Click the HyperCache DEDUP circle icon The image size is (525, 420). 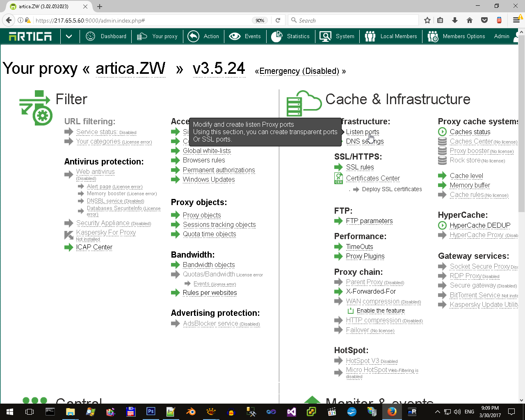pos(442,225)
